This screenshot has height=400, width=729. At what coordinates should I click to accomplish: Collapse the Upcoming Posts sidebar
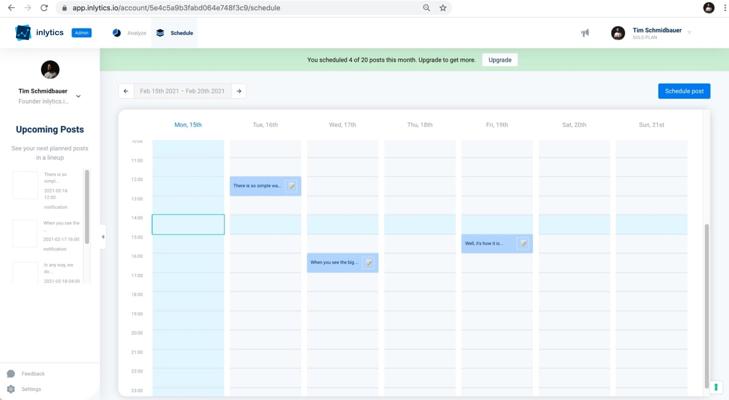[103, 237]
